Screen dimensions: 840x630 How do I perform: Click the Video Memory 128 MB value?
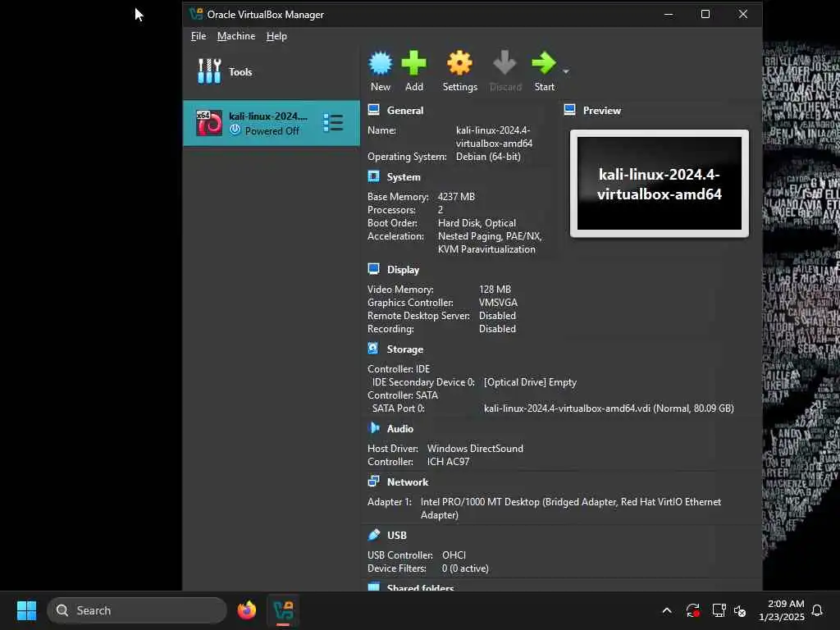[495, 290]
